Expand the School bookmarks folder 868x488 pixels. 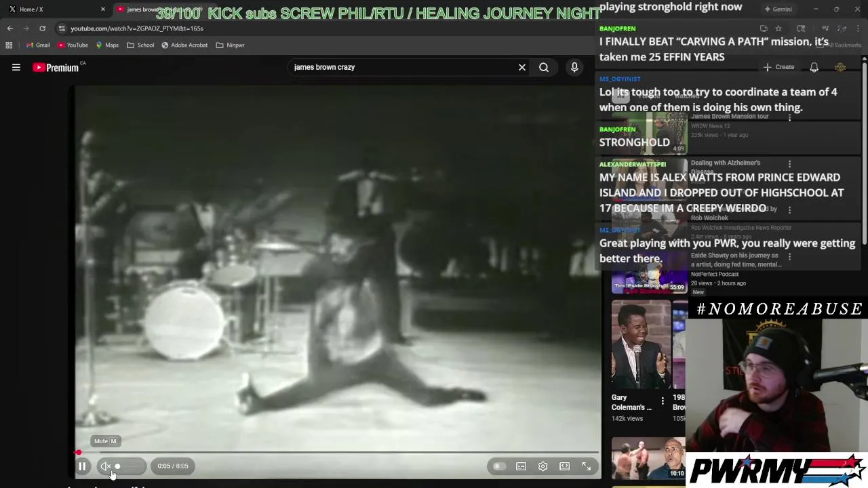140,45
